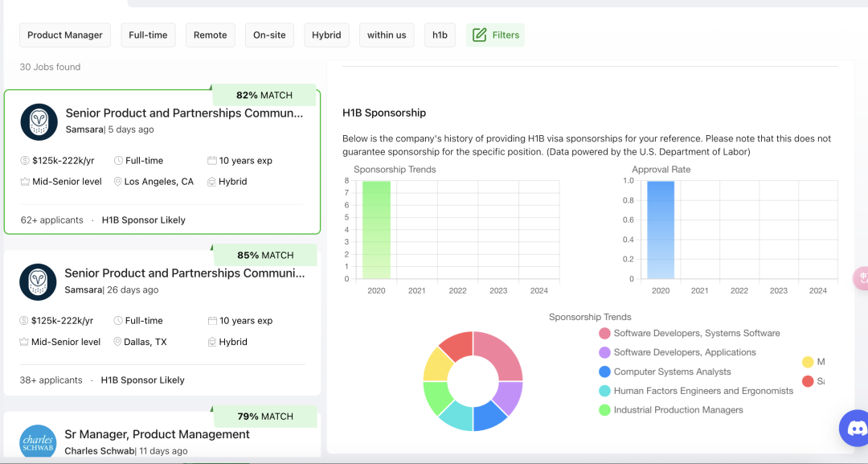This screenshot has width=868, height=464.
Task: Click the 79% MATCH badge
Action: coord(265,417)
